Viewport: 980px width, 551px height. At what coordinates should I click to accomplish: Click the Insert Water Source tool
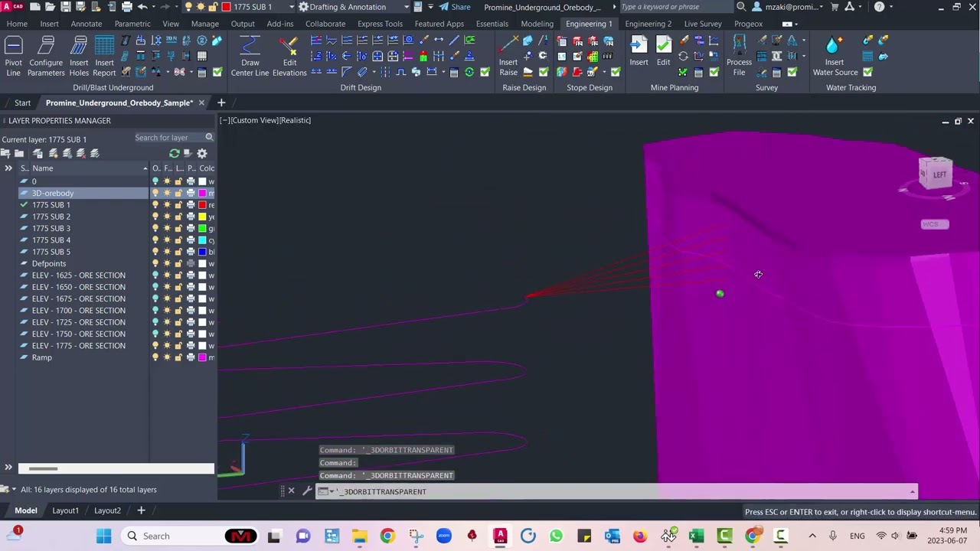pos(835,57)
